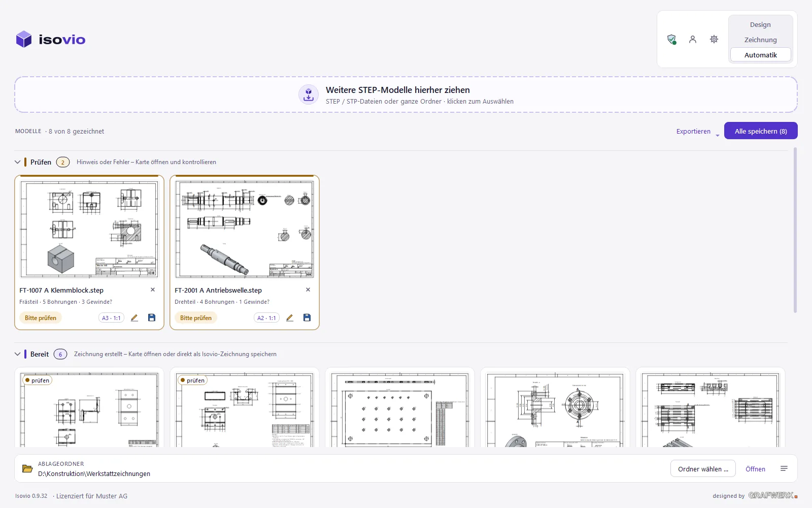Click the Ablageordner folder icon
This screenshot has height=508, width=812.
pyautogui.click(x=27, y=468)
